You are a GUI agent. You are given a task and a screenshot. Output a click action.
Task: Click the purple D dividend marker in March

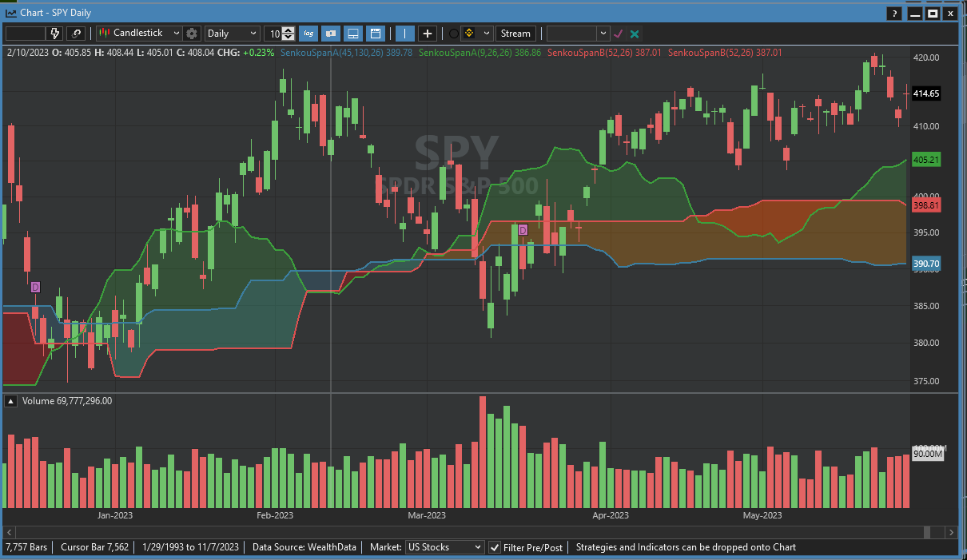[523, 230]
